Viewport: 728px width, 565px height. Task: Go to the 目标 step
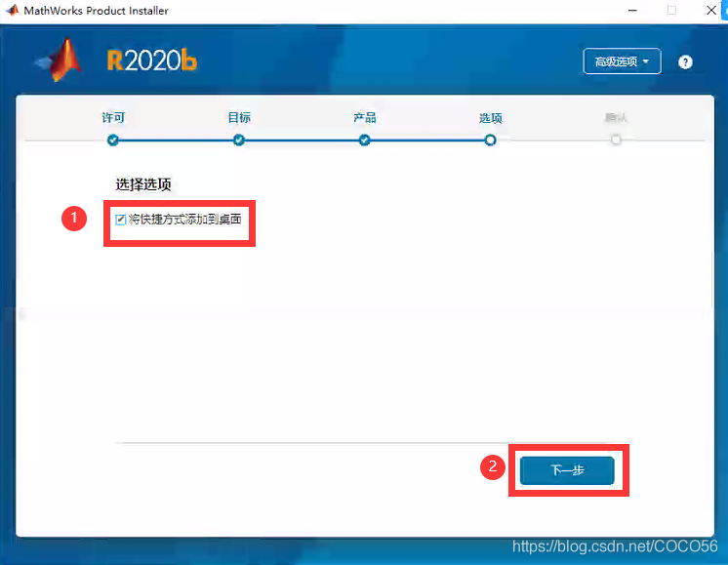(239, 118)
